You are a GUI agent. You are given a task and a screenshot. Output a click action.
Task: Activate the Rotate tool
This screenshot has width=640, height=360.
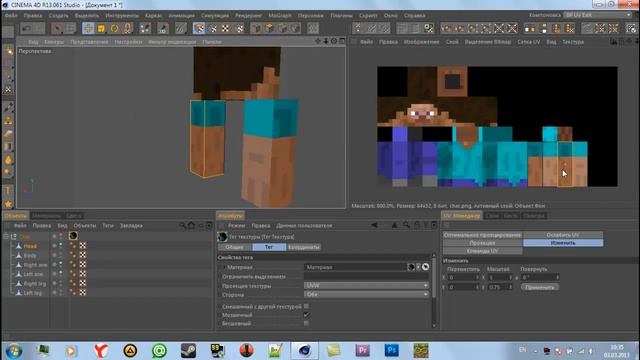(x=115, y=28)
